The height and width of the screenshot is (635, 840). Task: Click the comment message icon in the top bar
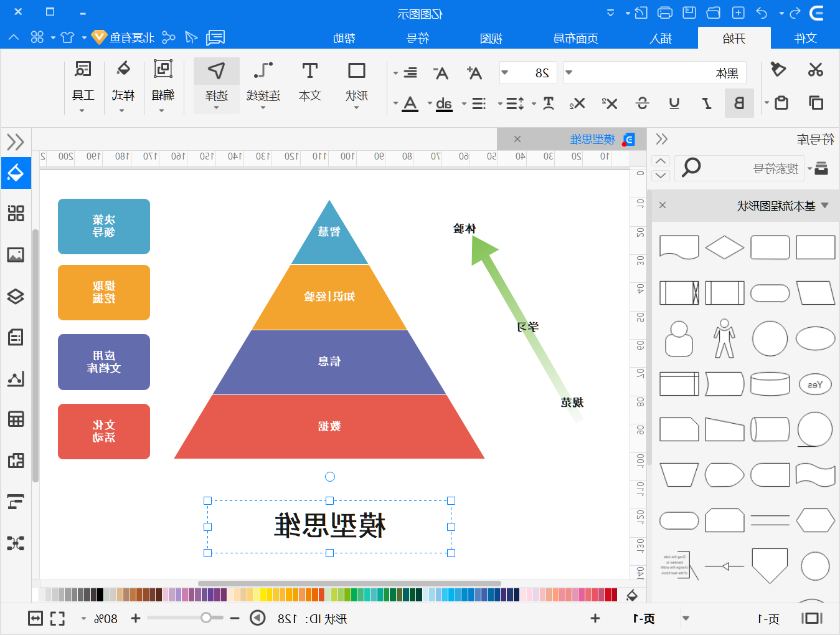(x=215, y=38)
